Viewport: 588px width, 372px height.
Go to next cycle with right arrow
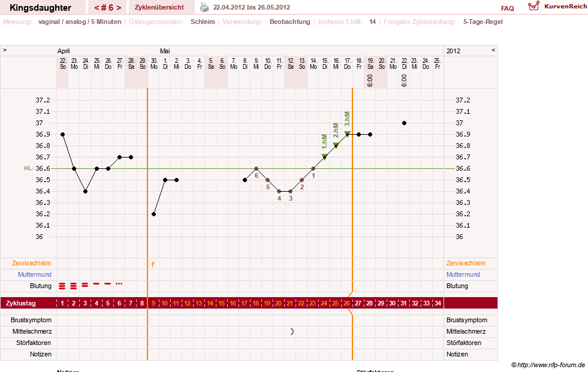(119, 8)
